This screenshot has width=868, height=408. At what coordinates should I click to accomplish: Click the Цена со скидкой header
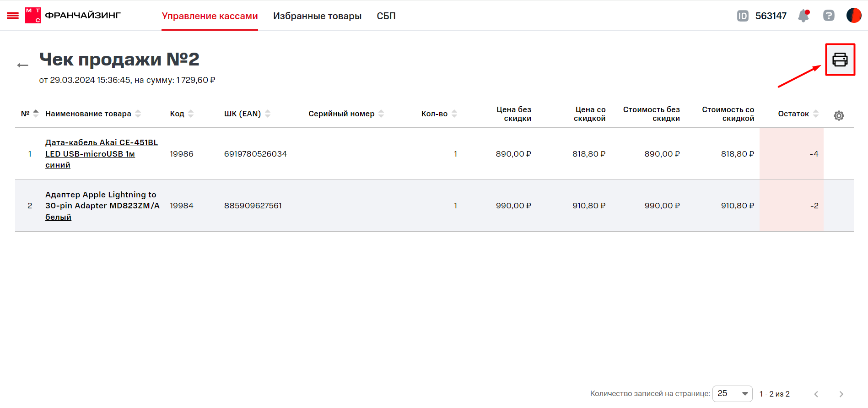coord(590,114)
